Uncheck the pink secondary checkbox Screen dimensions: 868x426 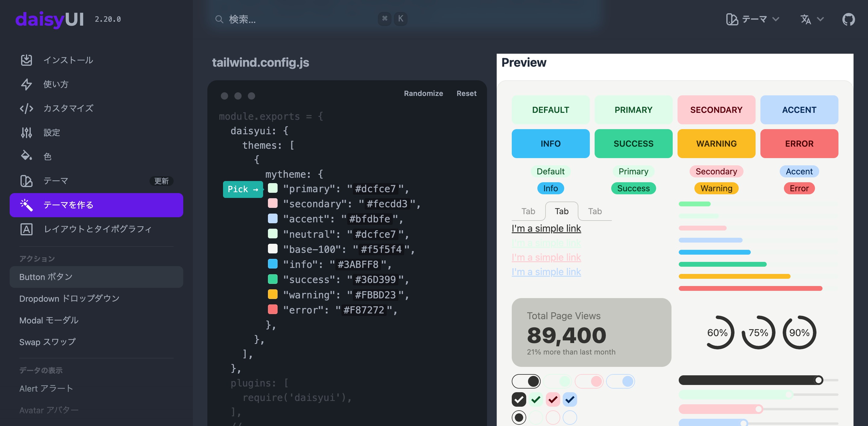pyautogui.click(x=553, y=400)
